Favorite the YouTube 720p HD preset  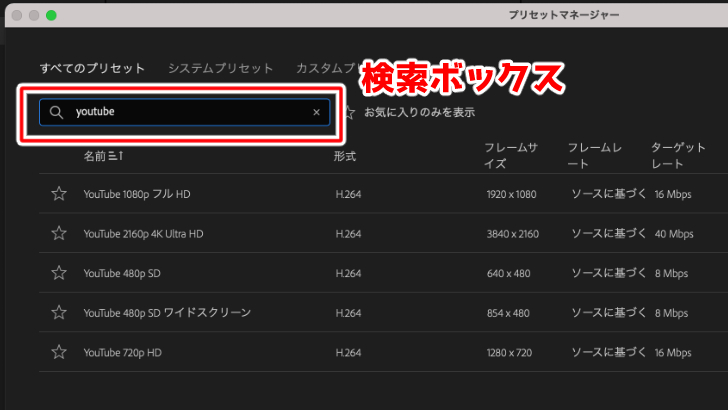coord(59,352)
